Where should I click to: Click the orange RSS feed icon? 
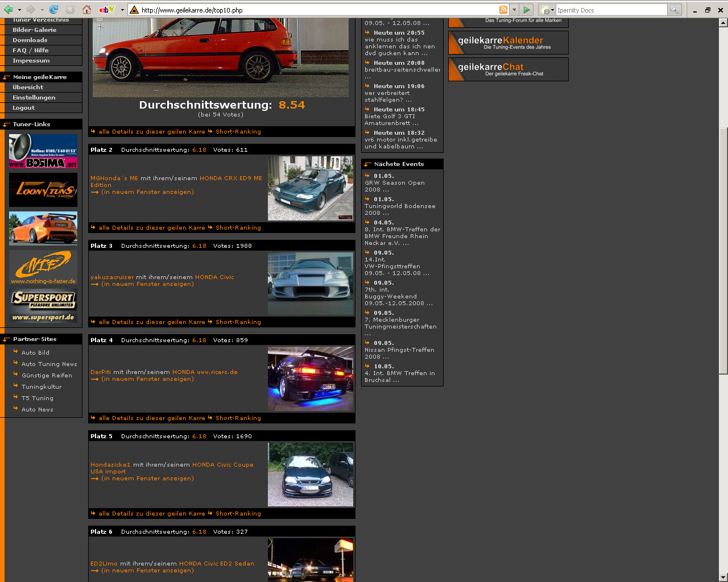[x=503, y=10]
